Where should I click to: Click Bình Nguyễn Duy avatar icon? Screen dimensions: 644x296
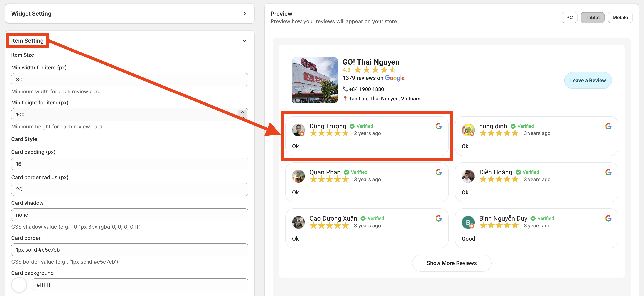pyautogui.click(x=468, y=222)
